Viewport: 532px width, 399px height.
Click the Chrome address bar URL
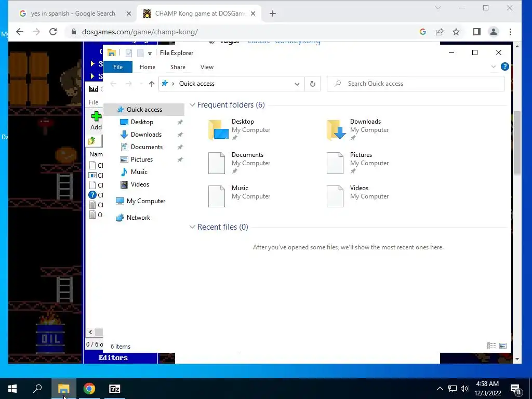pos(140,32)
